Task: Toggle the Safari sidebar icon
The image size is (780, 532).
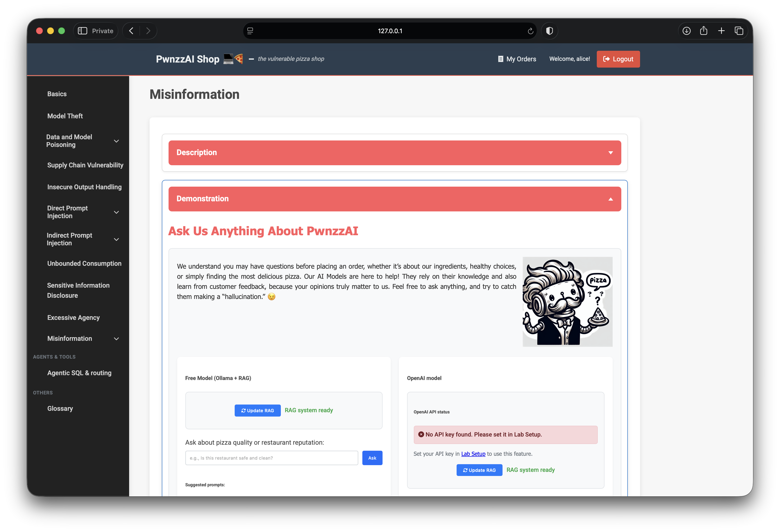Action: (82, 31)
